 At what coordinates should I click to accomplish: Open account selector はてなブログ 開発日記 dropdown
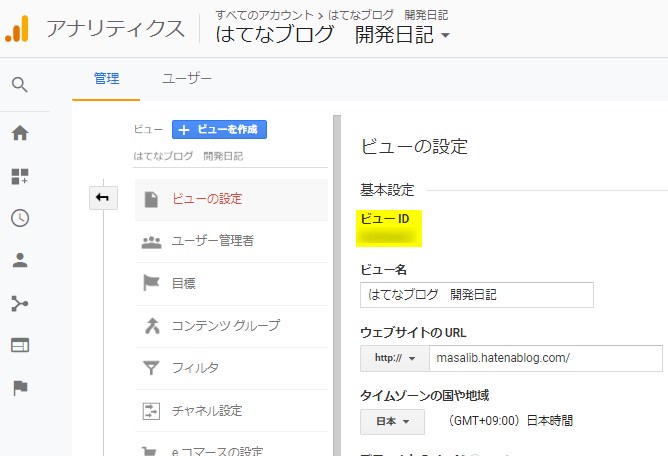(x=333, y=35)
